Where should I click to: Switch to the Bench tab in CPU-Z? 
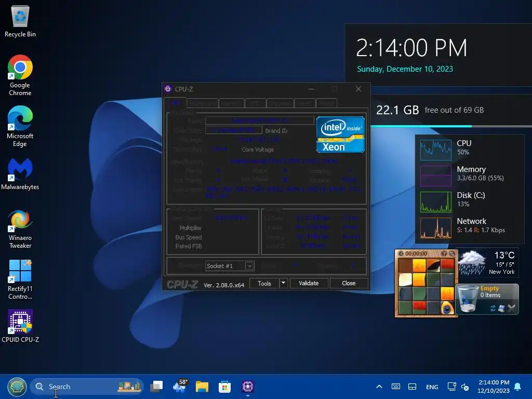coord(304,103)
